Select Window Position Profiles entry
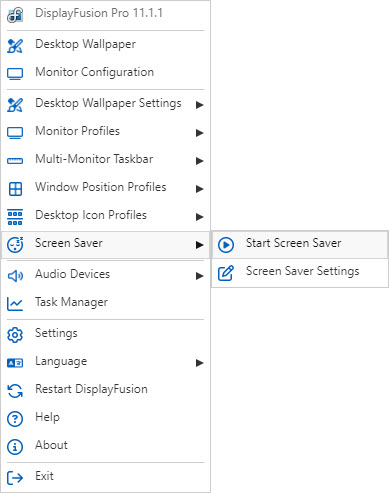Image resolution: width=389 pixels, height=493 pixels. point(105,189)
